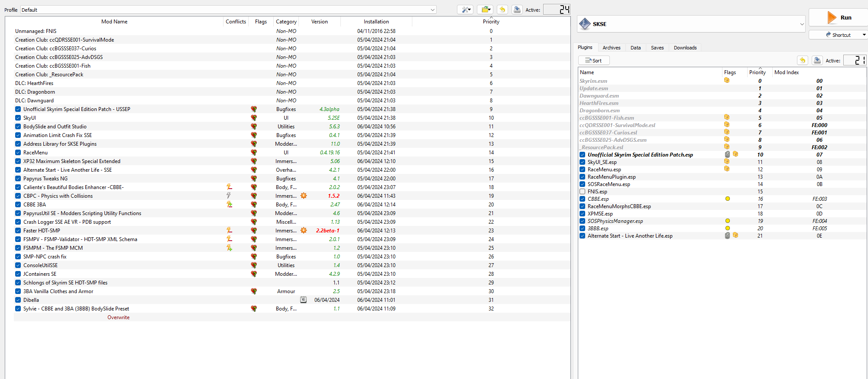Sort the mod list by Category column
The height and width of the screenshot is (379, 868).
[x=286, y=22]
